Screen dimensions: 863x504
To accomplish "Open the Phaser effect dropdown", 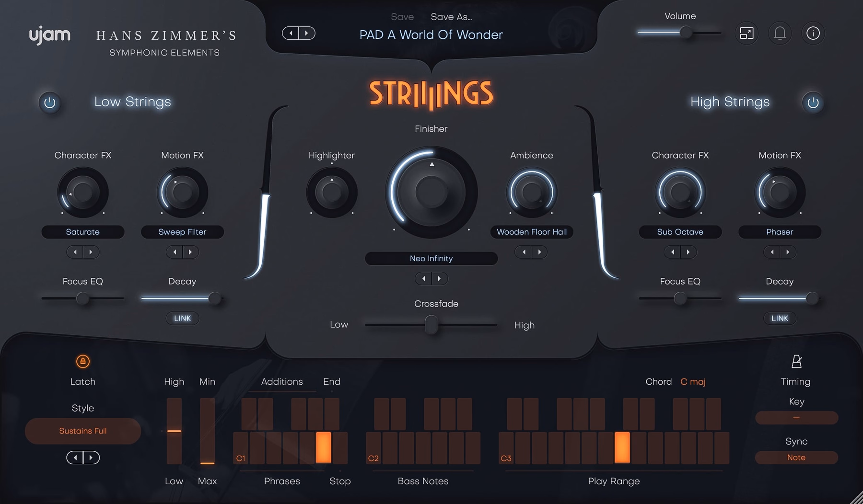I will [x=780, y=232].
